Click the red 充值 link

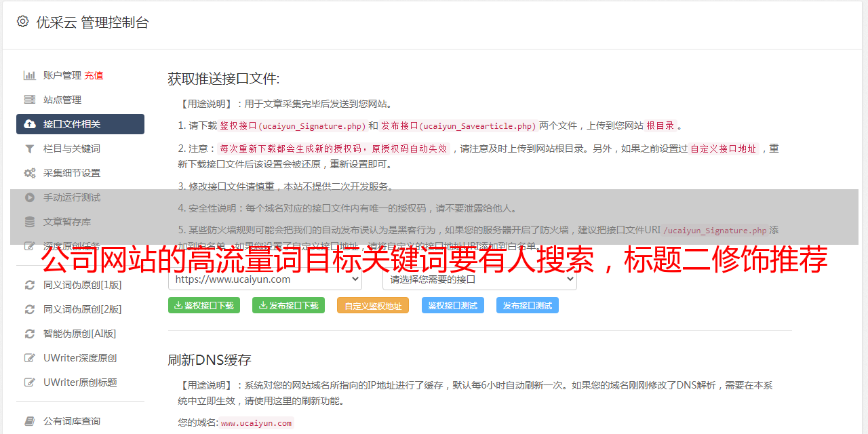pos(94,75)
